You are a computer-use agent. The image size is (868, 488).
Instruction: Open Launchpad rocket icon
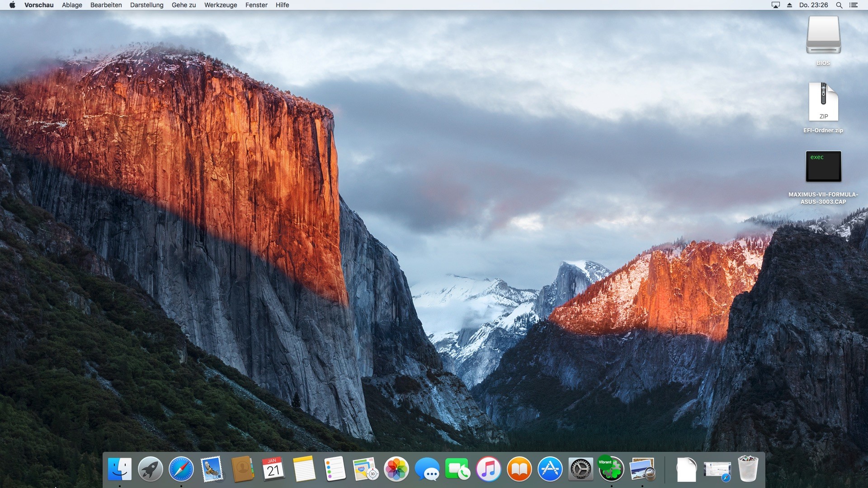151,469
